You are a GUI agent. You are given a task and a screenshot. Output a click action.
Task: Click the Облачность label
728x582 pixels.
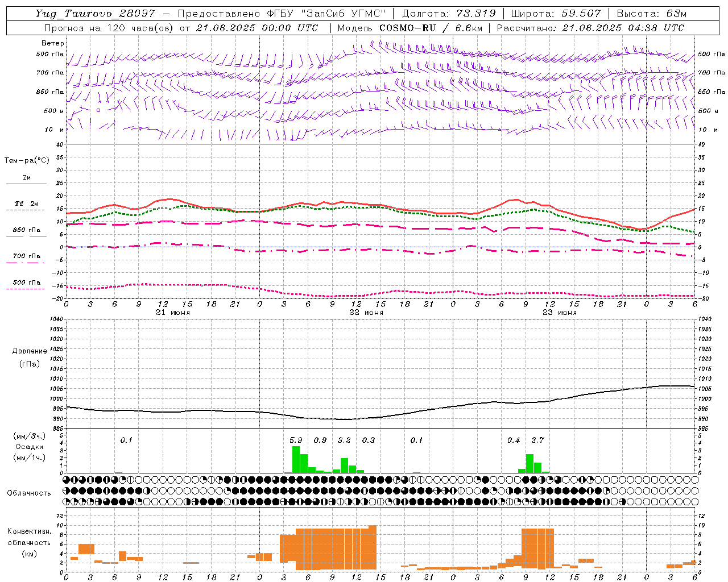click(29, 493)
